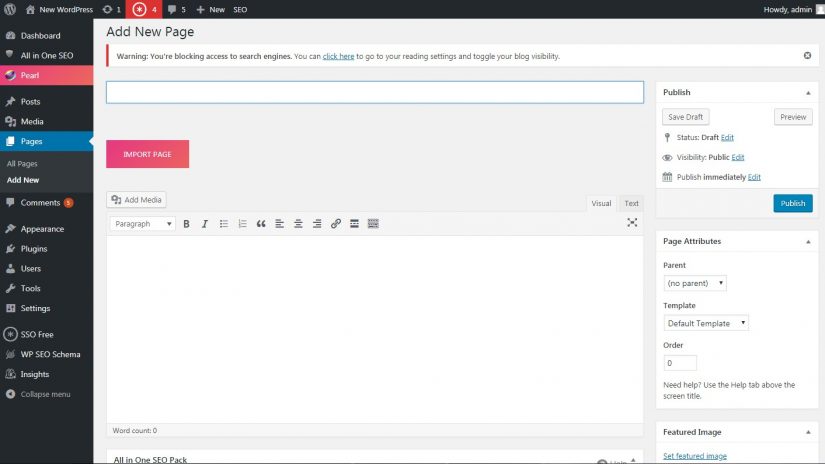The height and width of the screenshot is (464, 825).
Task: Toggle italic formatting
Action: click(x=205, y=224)
